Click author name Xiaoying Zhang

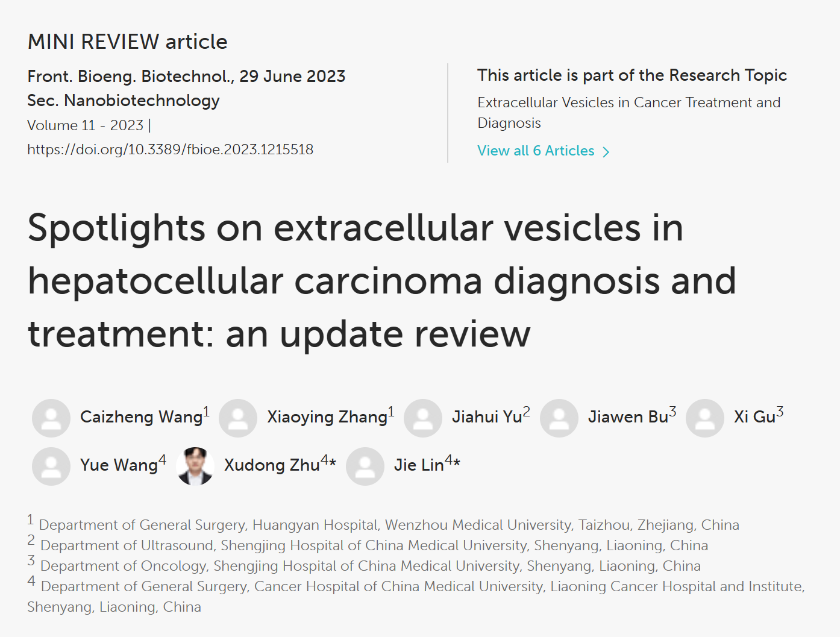[327, 417]
